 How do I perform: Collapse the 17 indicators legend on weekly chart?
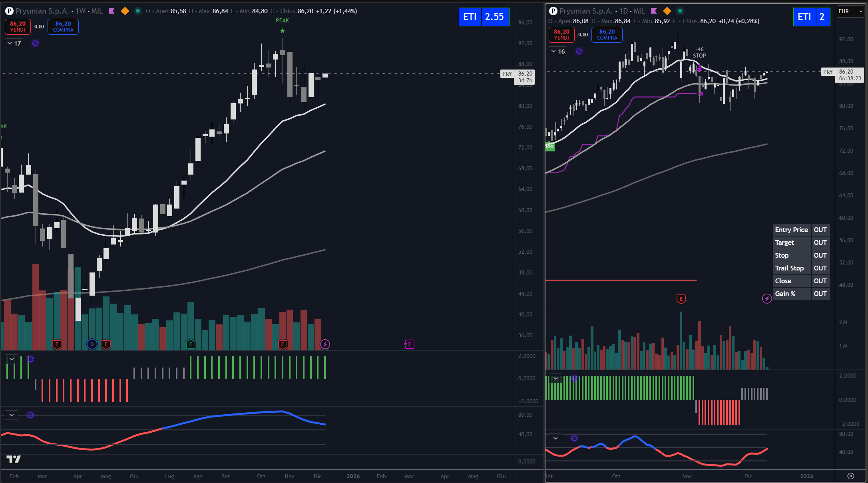pos(10,43)
